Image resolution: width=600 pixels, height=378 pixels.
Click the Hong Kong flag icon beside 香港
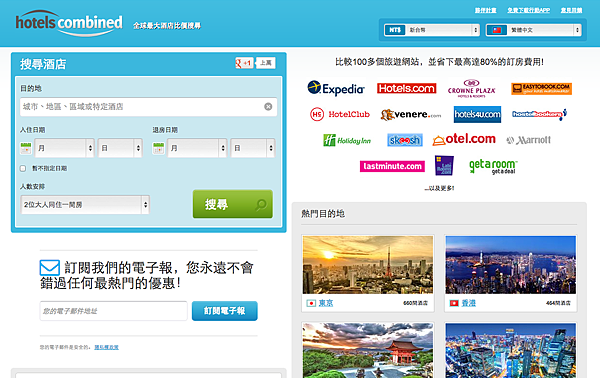[454, 303]
